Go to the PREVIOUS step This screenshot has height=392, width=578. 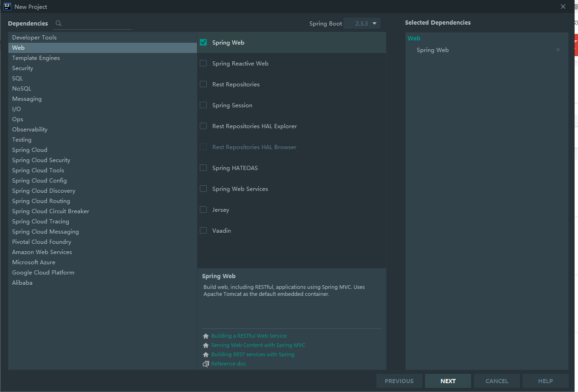pyautogui.click(x=399, y=381)
